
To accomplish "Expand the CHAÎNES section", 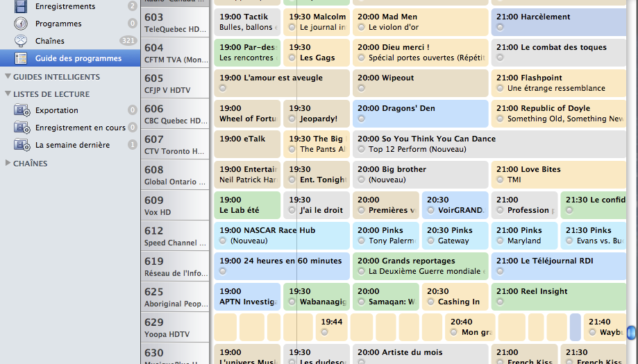I will (x=8, y=164).
